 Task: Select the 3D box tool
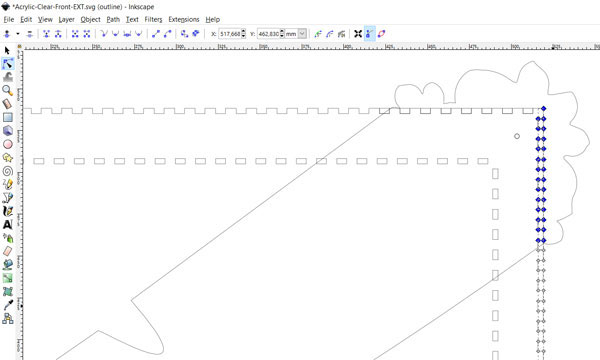click(x=8, y=131)
